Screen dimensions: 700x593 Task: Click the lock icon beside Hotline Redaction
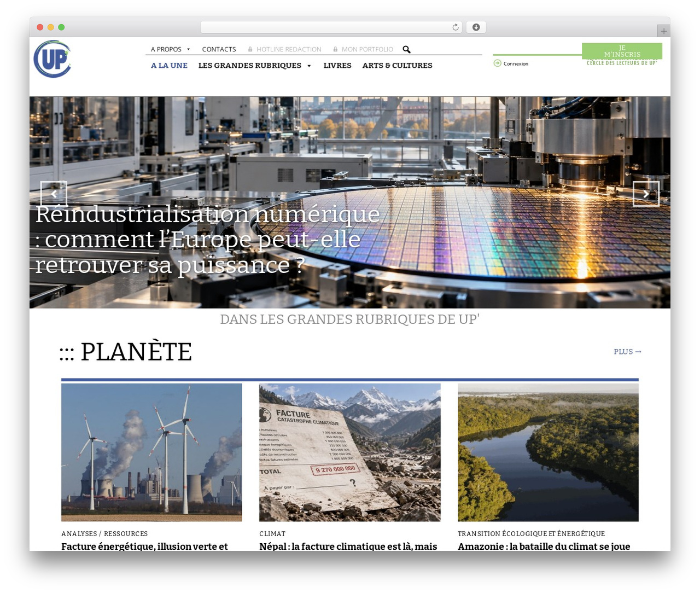[x=250, y=49]
